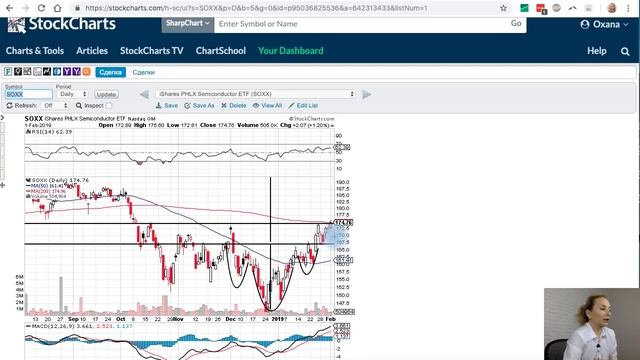Click the StockCharts logo

point(62,24)
